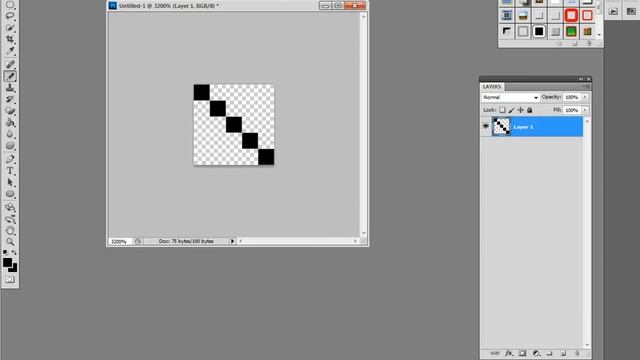Apply the green square style
Viewport: 640px width, 360px height.
571,31
